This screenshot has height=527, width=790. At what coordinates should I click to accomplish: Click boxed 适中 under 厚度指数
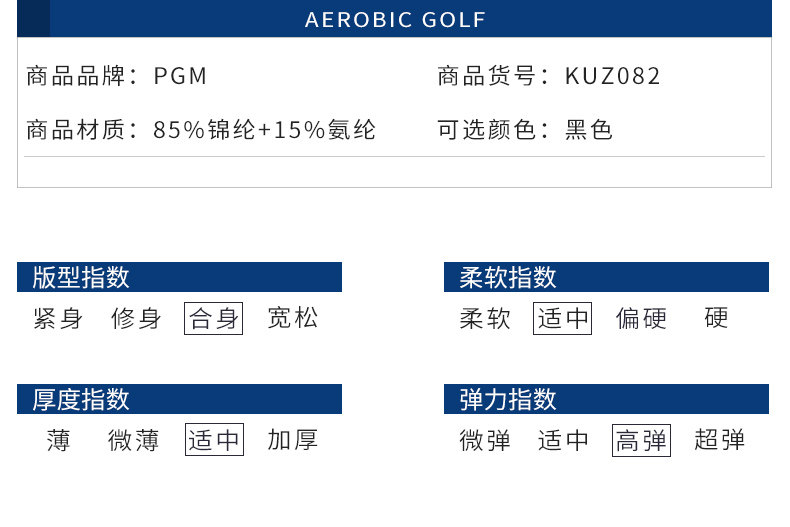tap(214, 440)
